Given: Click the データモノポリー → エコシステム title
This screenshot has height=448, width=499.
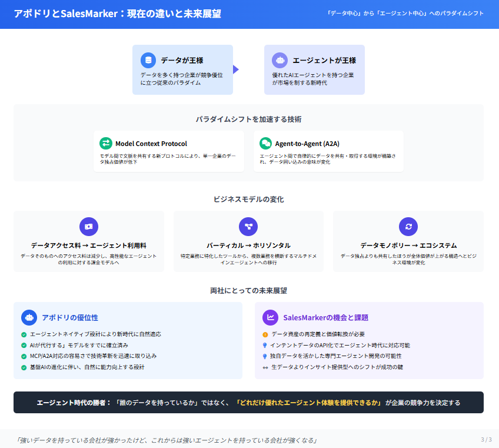Looking at the screenshot, I should (408, 245).
